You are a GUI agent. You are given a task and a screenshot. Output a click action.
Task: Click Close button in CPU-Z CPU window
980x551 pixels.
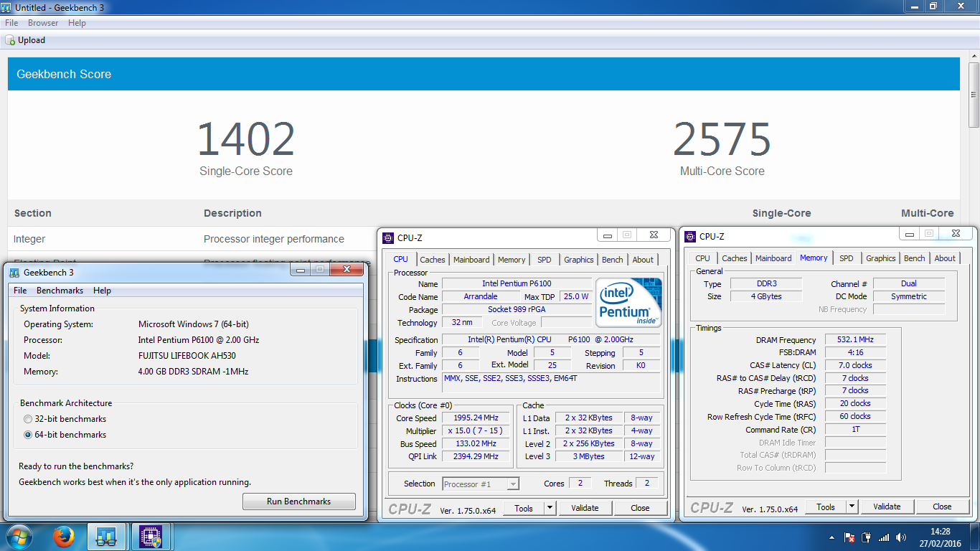(x=640, y=508)
